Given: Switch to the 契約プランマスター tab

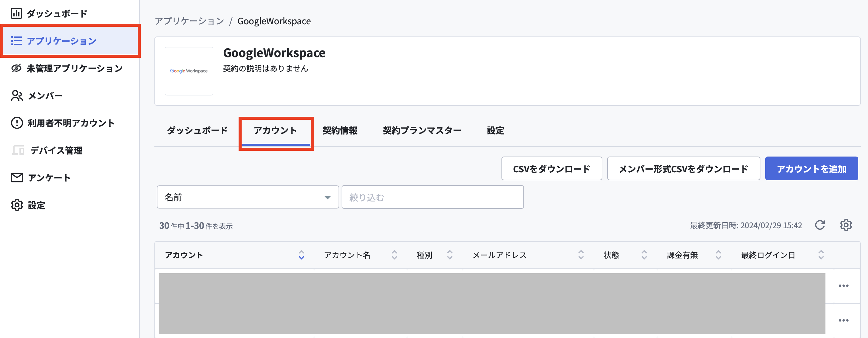Looking at the screenshot, I should click(x=422, y=130).
